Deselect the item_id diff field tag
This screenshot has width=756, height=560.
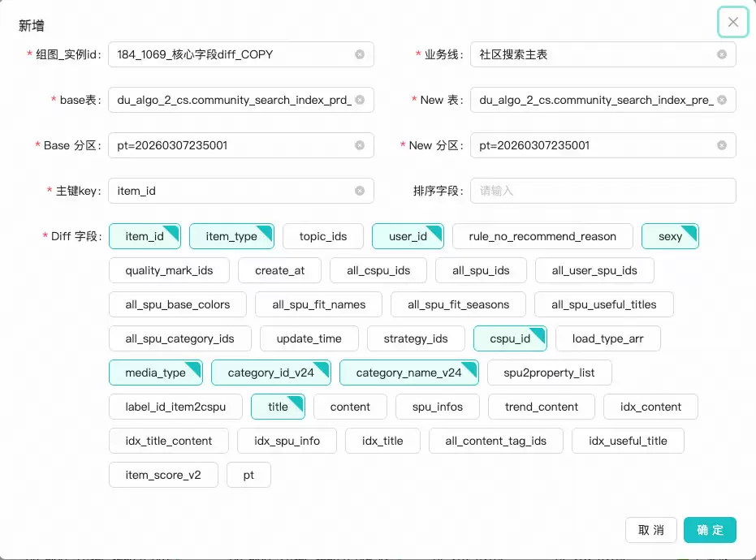tap(145, 236)
